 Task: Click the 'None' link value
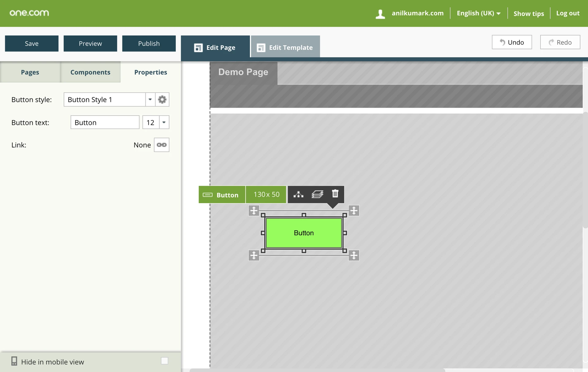tap(142, 145)
